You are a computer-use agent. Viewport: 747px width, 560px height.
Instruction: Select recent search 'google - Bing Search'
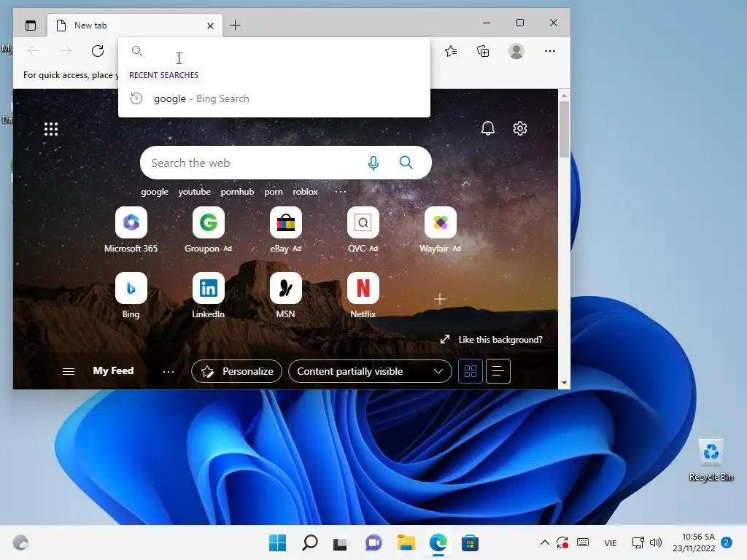tap(274, 98)
